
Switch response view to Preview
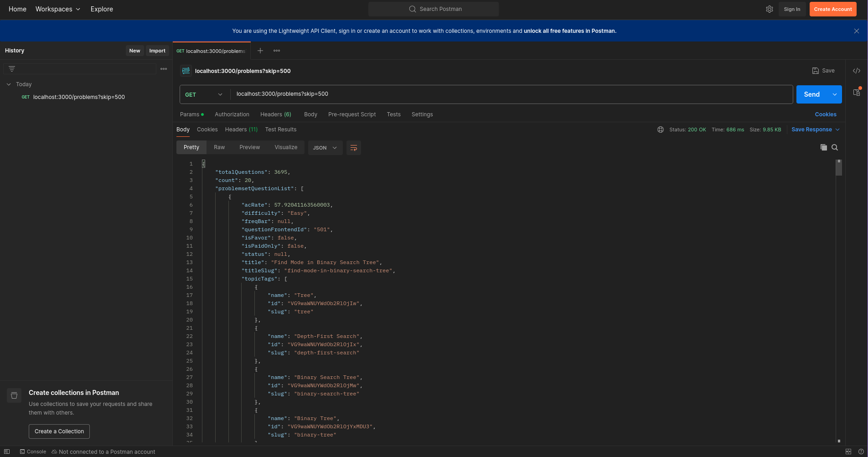tap(249, 147)
